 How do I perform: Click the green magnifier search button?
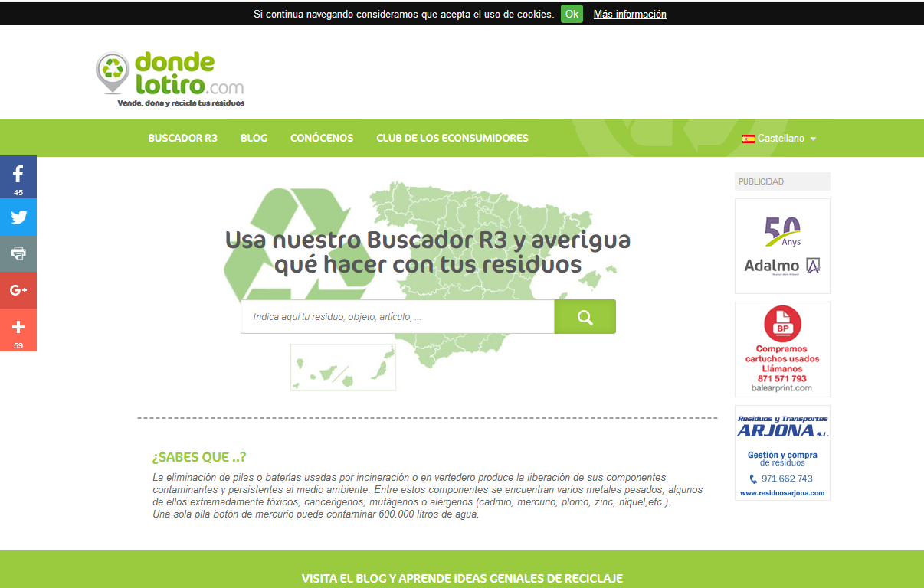pyautogui.click(x=585, y=317)
